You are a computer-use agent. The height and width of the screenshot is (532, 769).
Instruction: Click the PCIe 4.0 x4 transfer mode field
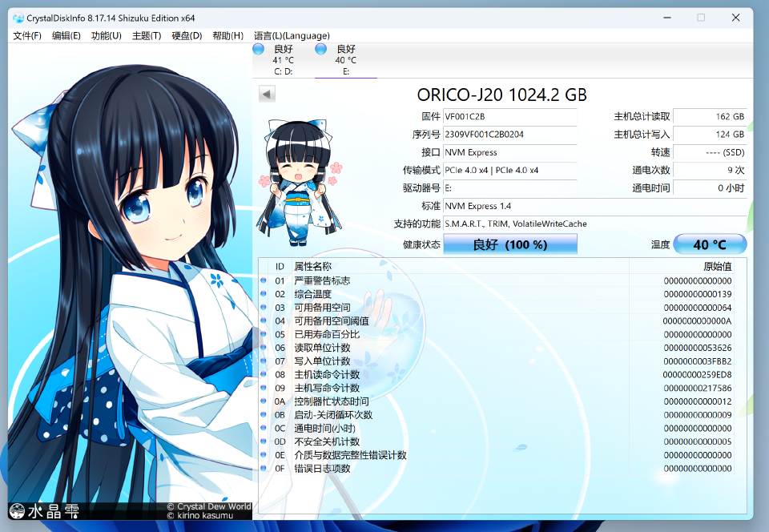[510, 170]
